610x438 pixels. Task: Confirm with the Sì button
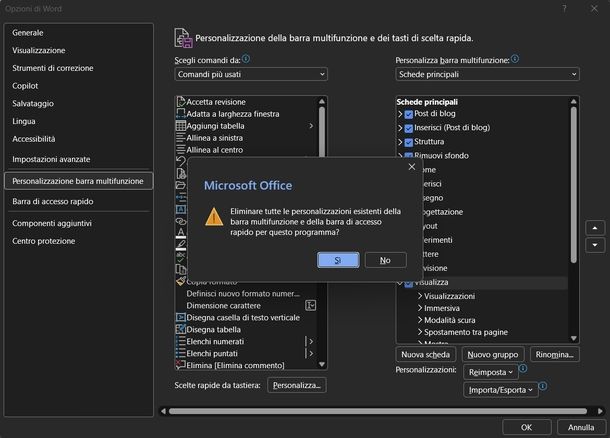(338, 260)
